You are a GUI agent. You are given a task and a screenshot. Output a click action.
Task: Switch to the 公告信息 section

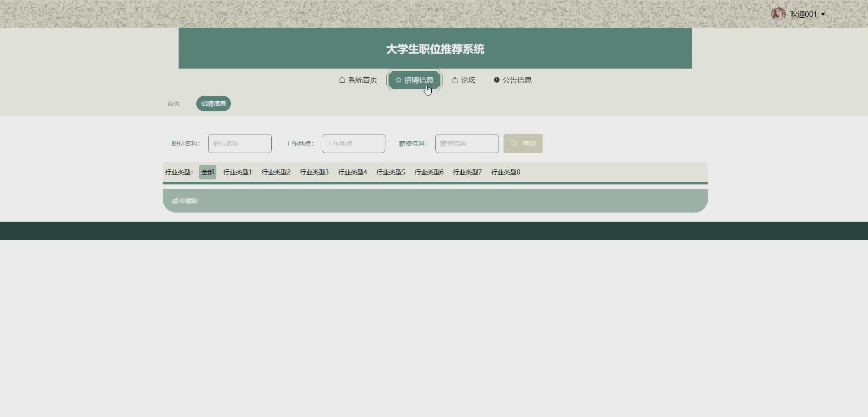(x=517, y=80)
